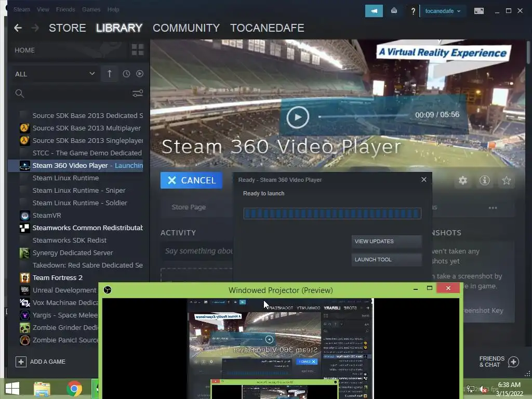Viewport: 532px width, 399px height.
Task: Open the Friends menu
Action: (65, 9)
